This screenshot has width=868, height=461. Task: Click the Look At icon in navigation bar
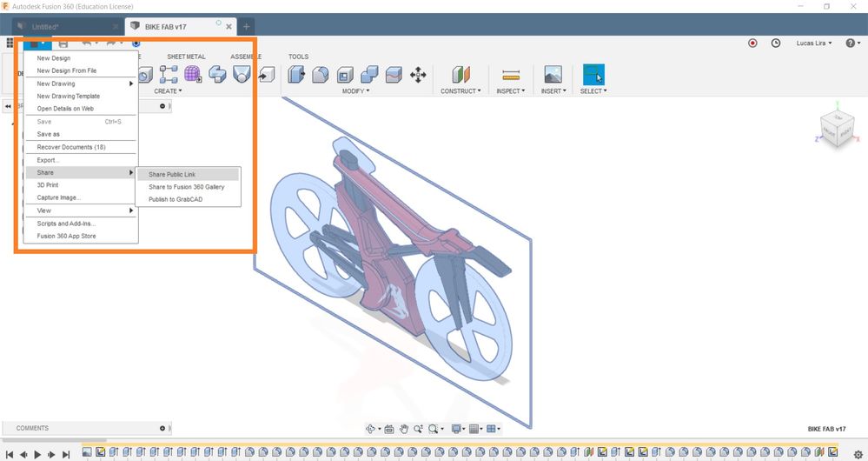click(x=388, y=429)
